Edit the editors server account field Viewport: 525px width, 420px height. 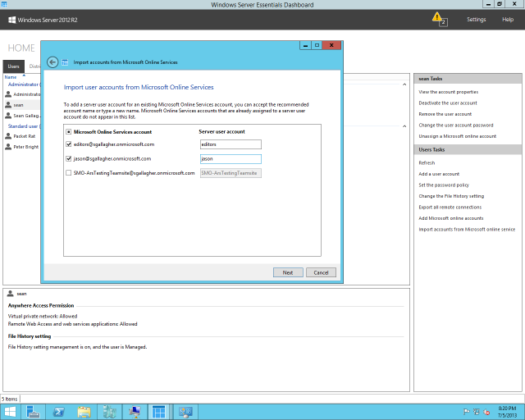tap(231, 144)
